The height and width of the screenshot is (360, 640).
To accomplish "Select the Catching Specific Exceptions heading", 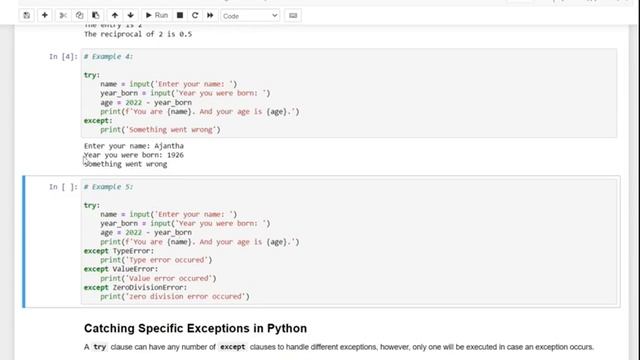I will [x=196, y=329].
